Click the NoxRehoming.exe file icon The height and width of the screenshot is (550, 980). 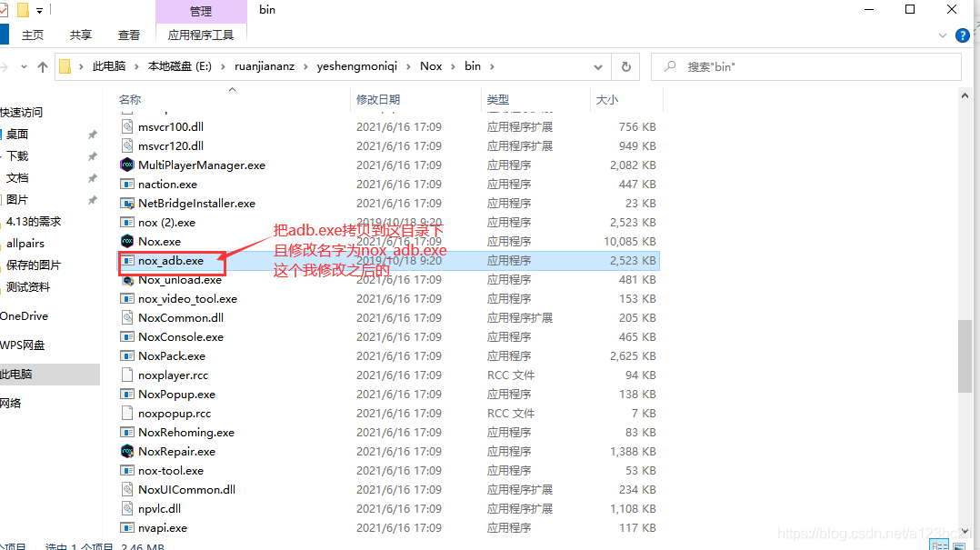[127, 433]
